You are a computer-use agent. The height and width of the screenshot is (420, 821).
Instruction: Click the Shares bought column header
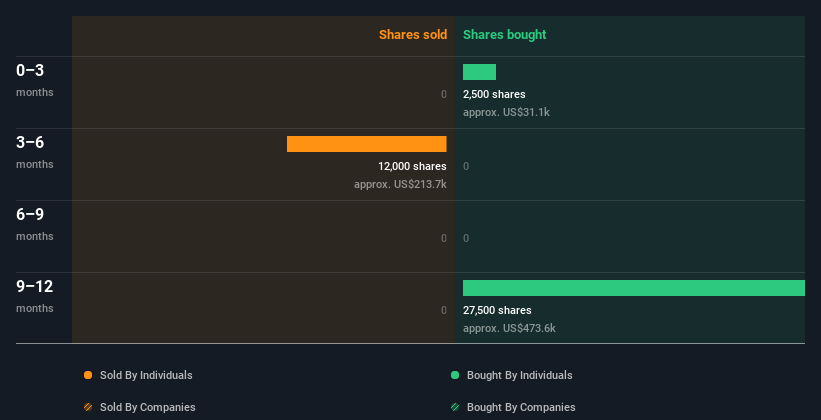coord(505,35)
